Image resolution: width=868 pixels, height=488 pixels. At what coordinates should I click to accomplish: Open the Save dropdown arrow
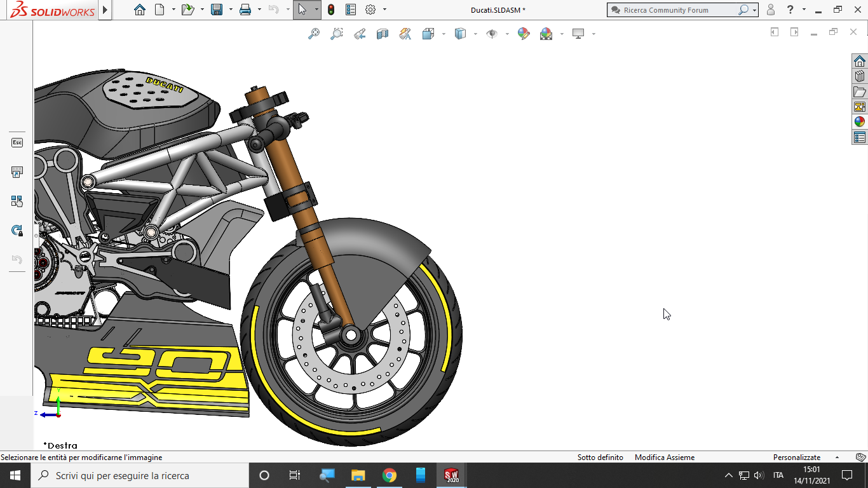pyautogui.click(x=231, y=10)
